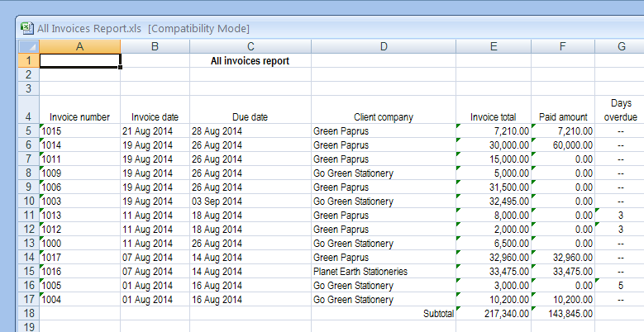Select row 10 header
The height and width of the screenshot is (332, 644).
click(x=29, y=201)
